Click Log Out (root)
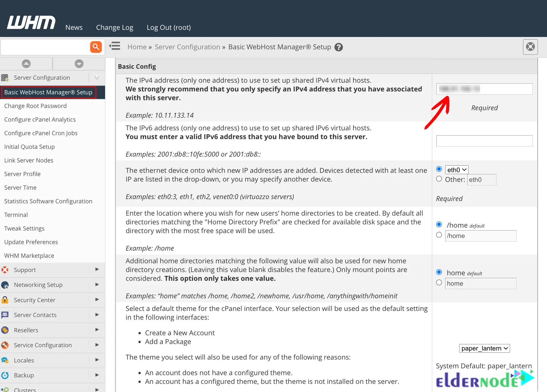The height and width of the screenshot is (392, 547). pos(169,28)
